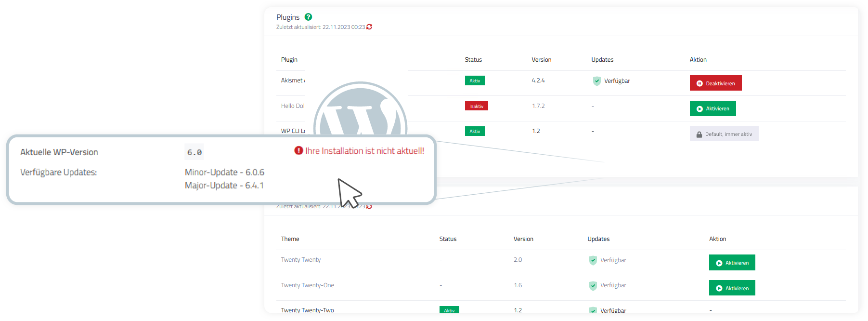Click the Status column header in the Theme table
The width and height of the screenshot is (868, 321).
coord(448,239)
